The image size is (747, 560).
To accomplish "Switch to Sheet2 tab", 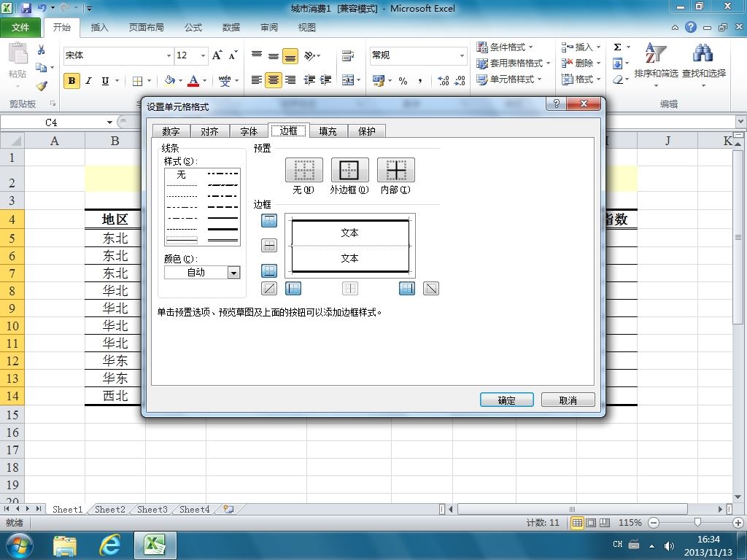I will point(109,509).
